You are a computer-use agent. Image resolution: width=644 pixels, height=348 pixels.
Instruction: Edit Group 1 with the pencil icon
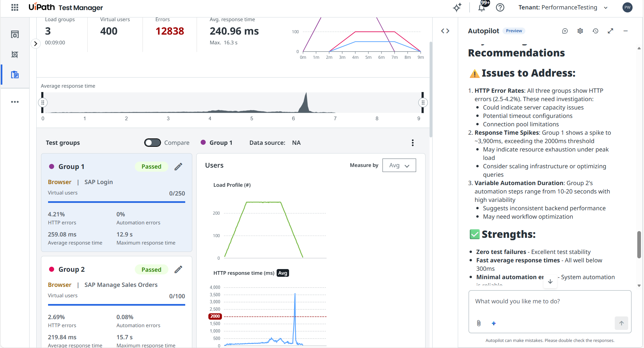tap(178, 167)
